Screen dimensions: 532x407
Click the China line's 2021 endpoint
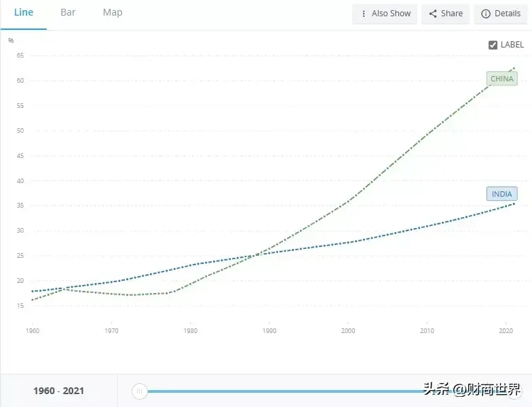514,68
